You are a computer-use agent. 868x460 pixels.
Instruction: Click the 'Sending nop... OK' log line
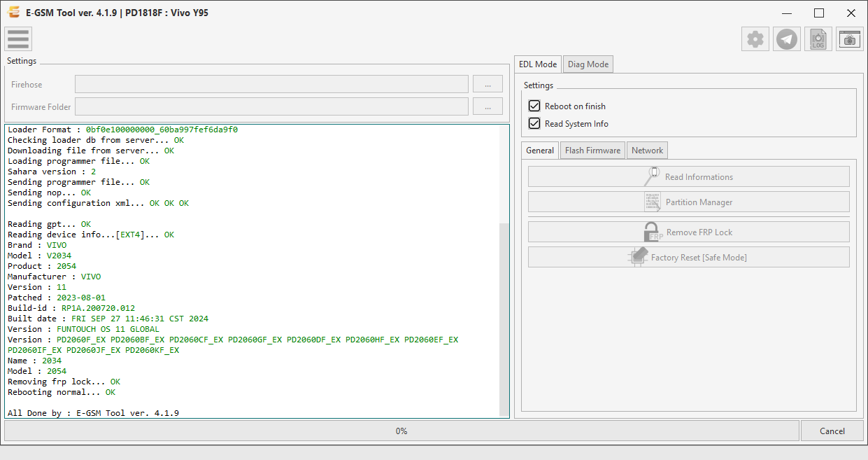[x=50, y=193]
